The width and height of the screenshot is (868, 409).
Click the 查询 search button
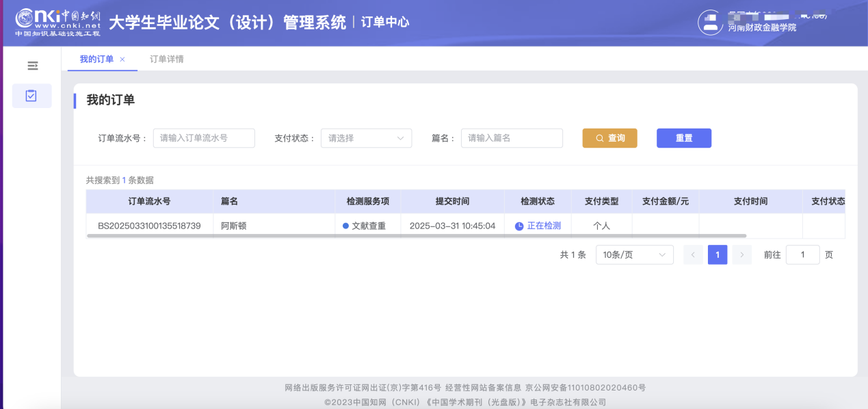(609, 138)
